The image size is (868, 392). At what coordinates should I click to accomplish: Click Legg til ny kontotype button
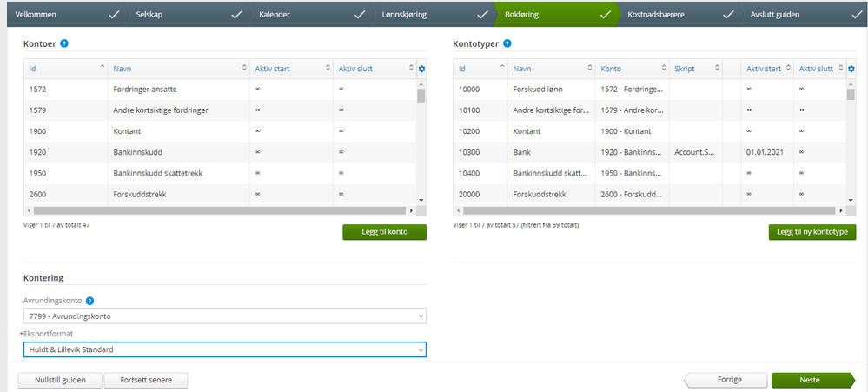pyautogui.click(x=812, y=232)
